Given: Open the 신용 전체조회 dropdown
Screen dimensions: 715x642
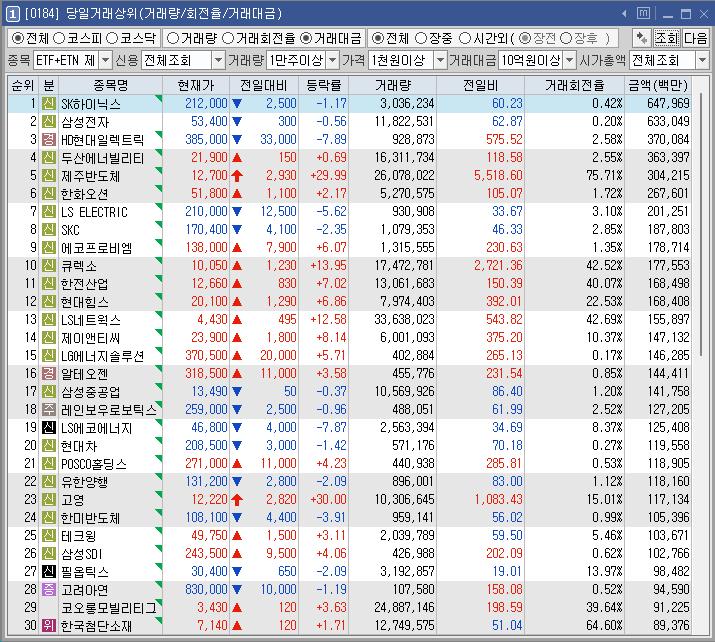Looking at the screenshot, I should coord(219,60).
